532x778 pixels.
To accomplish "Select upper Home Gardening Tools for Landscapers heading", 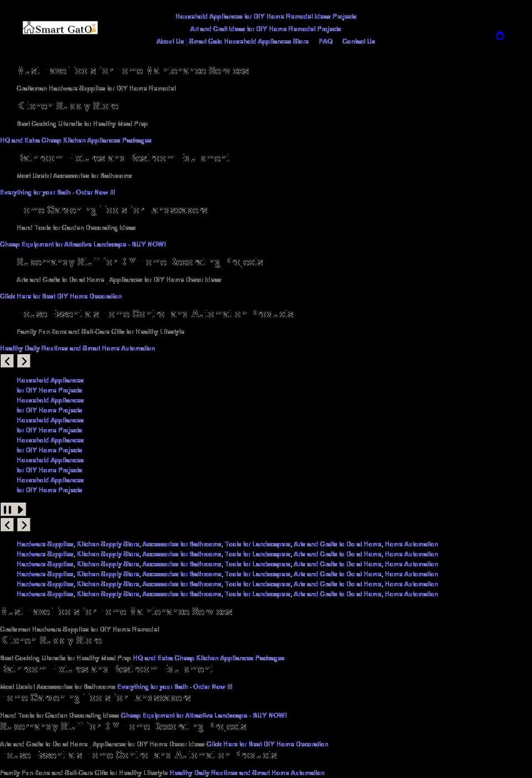I will pos(112,210).
